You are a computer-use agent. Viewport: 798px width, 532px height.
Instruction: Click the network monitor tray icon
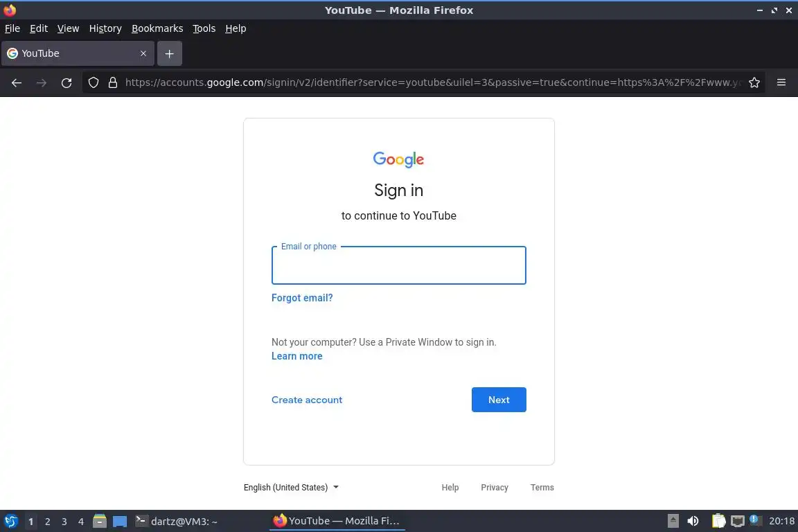[738, 521]
